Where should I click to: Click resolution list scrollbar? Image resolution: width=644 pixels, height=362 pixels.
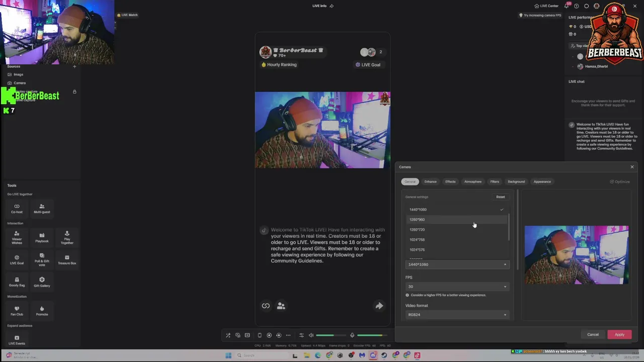(x=509, y=227)
